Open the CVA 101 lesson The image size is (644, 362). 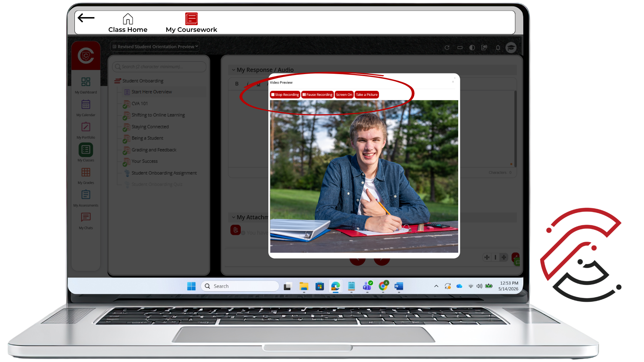140,104
